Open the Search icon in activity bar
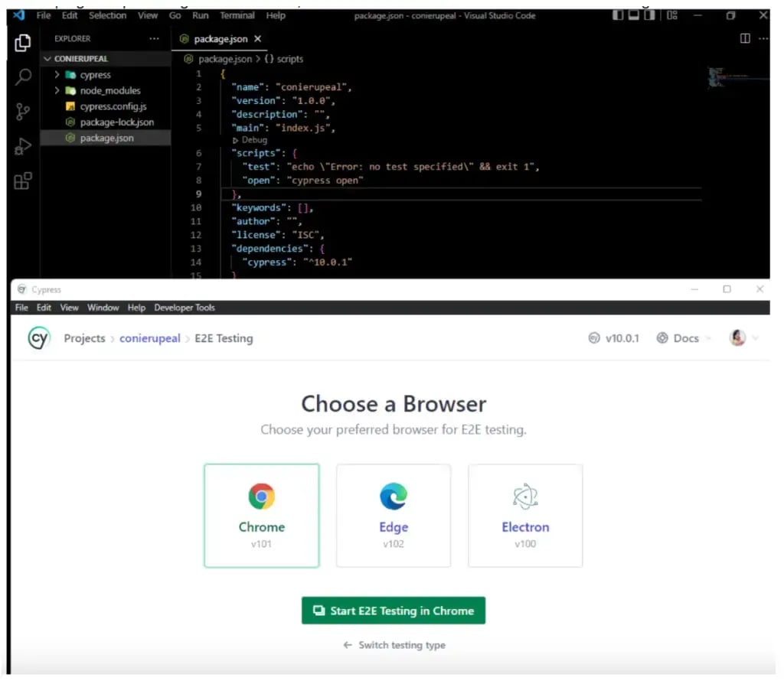The image size is (784, 684). [x=23, y=77]
